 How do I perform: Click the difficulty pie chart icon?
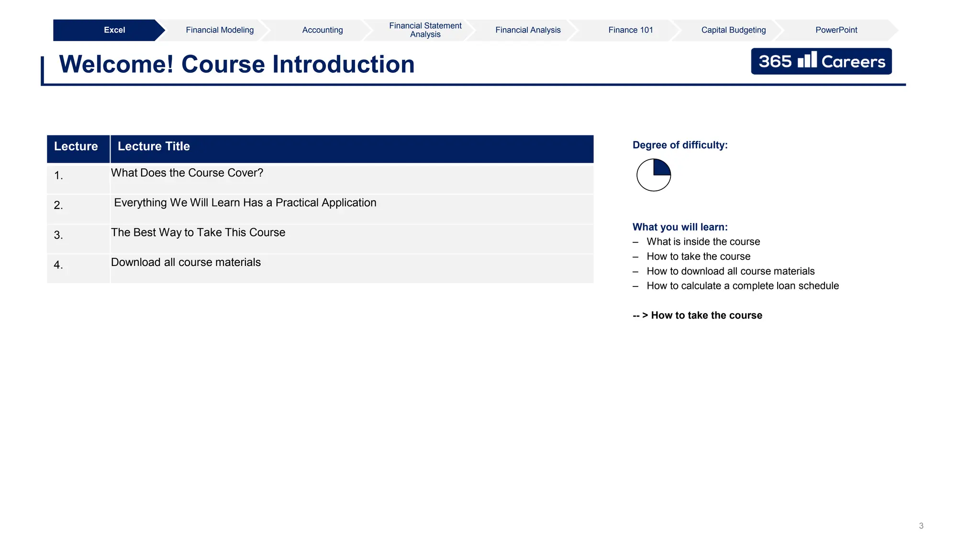(654, 175)
